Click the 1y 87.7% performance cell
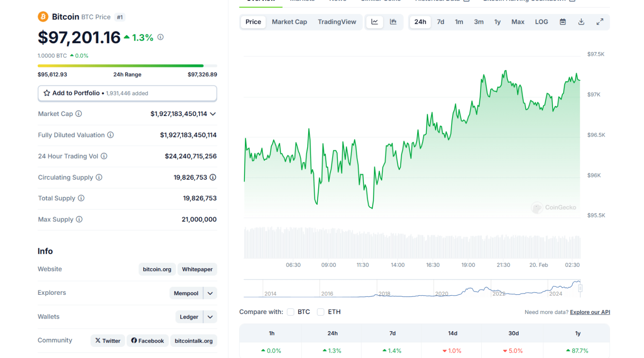 577,350
